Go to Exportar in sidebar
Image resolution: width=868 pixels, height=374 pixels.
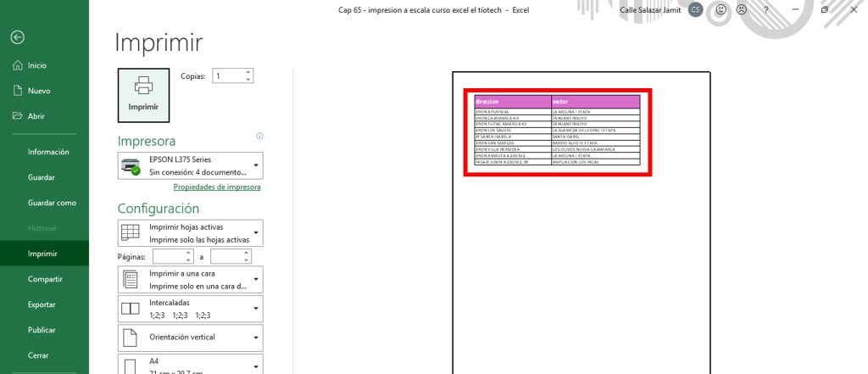click(42, 304)
